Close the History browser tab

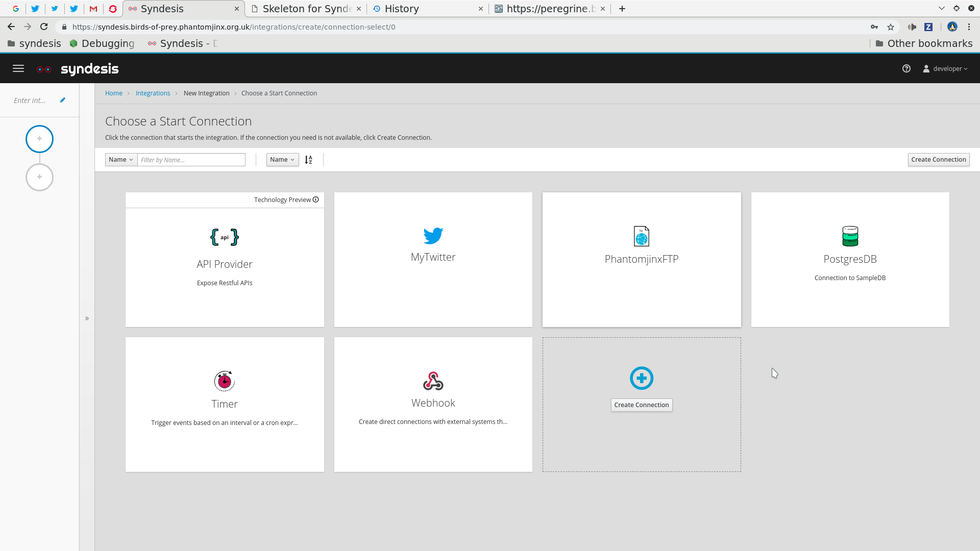[481, 9]
